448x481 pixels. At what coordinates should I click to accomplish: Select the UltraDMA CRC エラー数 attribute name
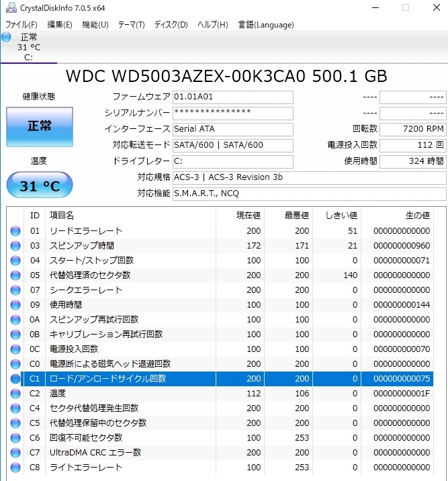coord(95,453)
